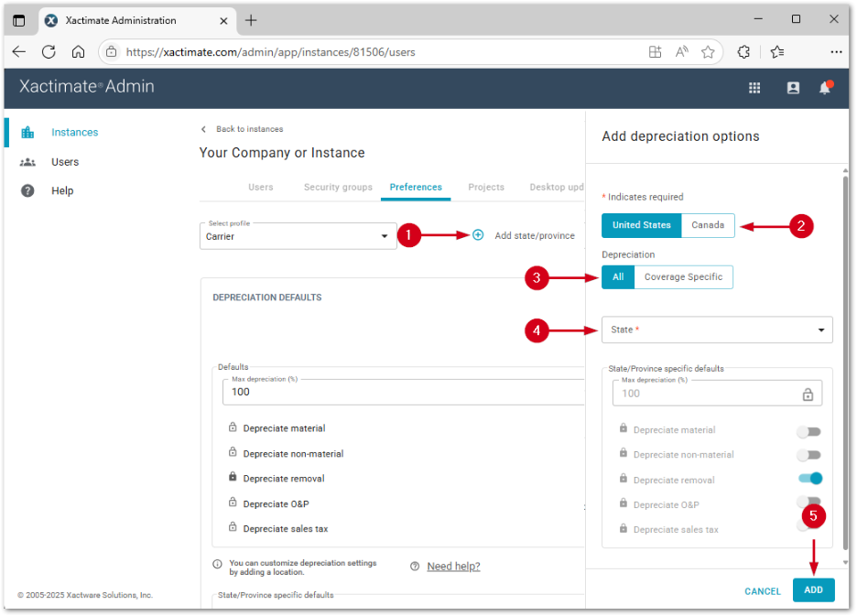
Task: Toggle Depreciate material switch in side panel
Action: (808, 432)
